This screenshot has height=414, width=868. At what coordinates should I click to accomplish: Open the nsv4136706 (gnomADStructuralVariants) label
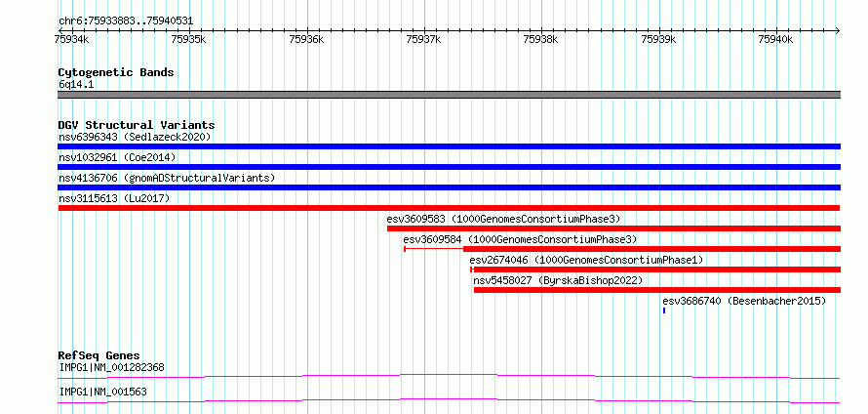(x=167, y=178)
